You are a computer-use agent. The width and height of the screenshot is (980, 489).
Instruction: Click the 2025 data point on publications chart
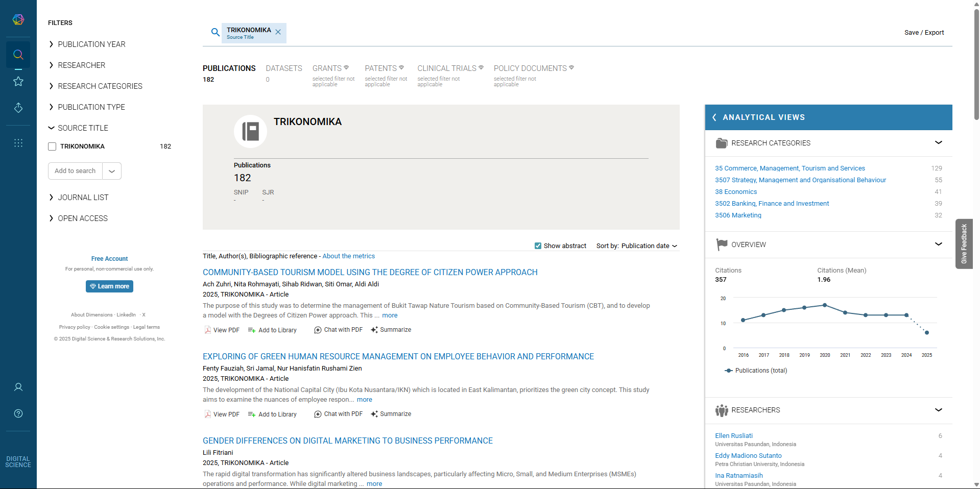tap(927, 333)
